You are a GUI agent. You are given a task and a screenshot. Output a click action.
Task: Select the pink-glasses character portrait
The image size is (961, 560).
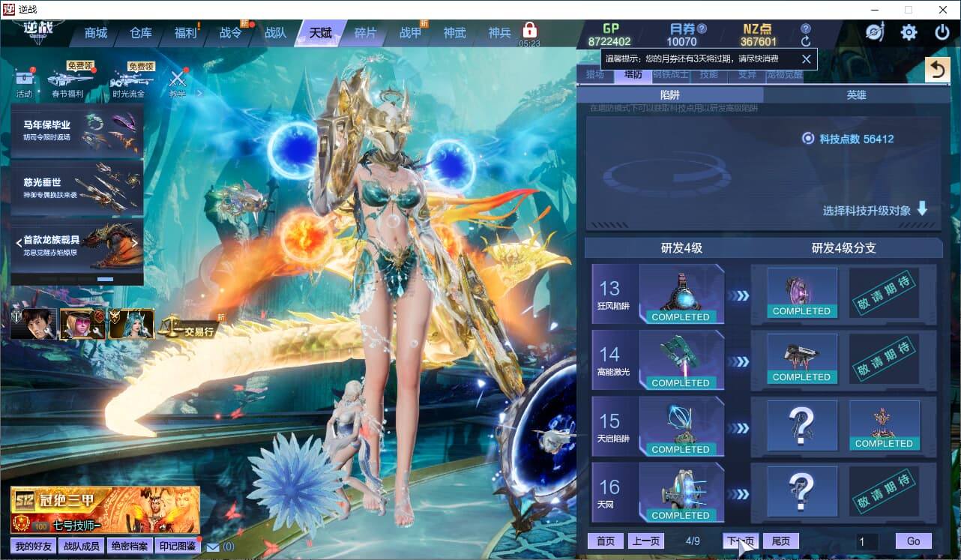pos(82,324)
